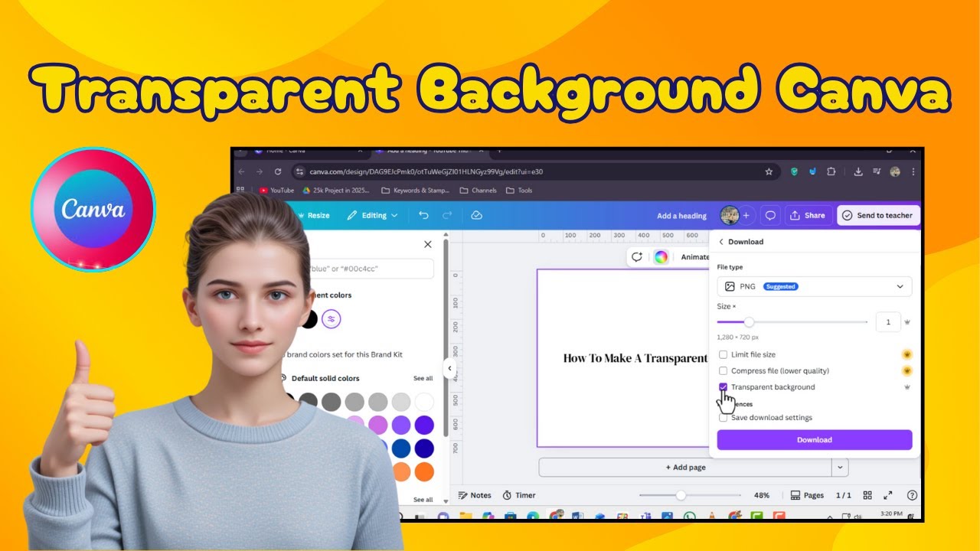Click Send to teacher button

[878, 216]
